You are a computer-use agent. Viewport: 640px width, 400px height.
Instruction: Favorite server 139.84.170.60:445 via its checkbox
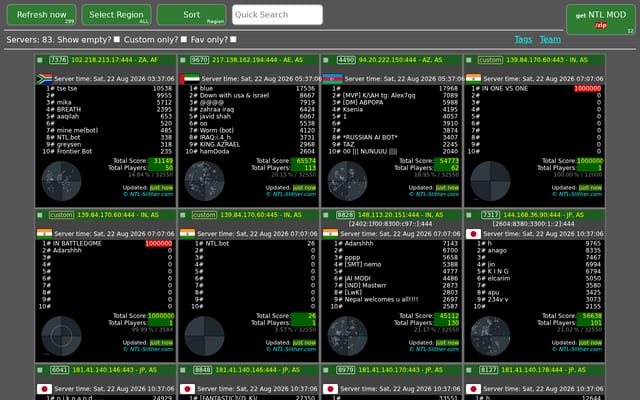[182, 215]
